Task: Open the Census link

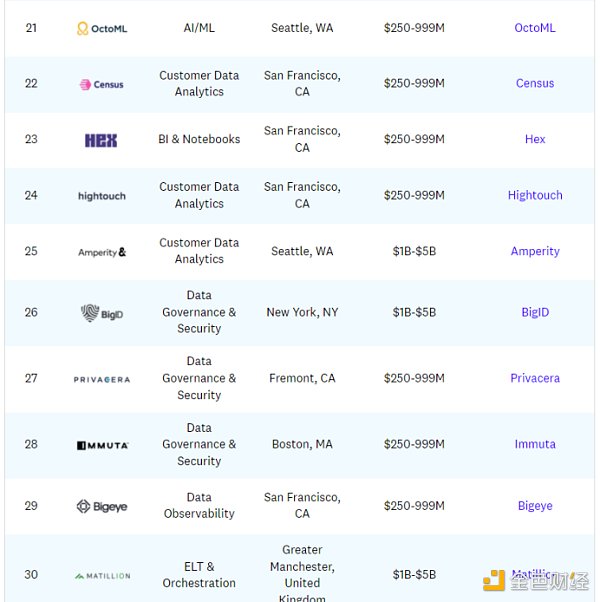Action: coord(535,83)
